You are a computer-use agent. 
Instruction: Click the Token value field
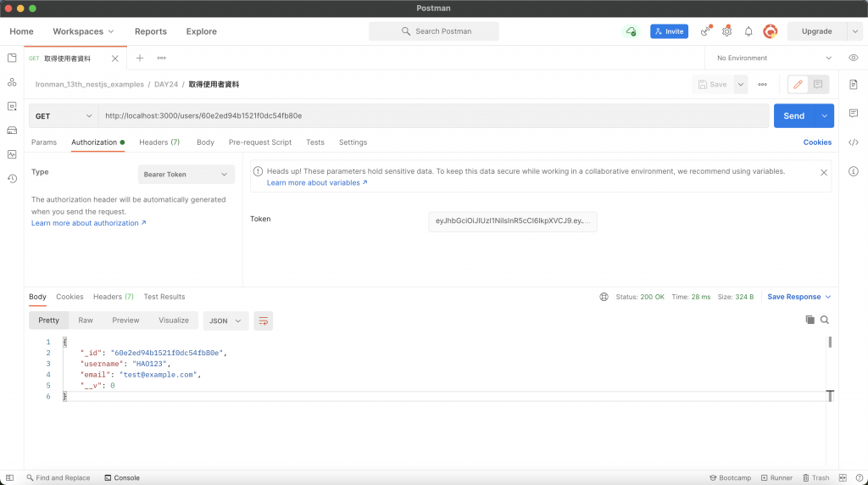513,221
